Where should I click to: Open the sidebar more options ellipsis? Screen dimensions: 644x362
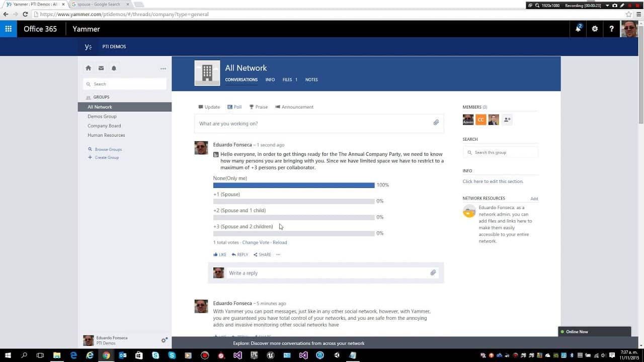(x=163, y=68)
